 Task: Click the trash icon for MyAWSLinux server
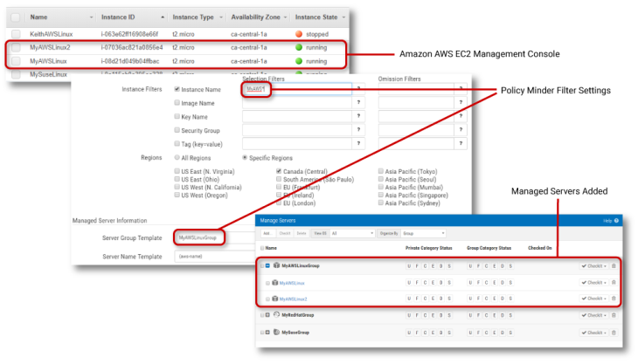[614, 282]
